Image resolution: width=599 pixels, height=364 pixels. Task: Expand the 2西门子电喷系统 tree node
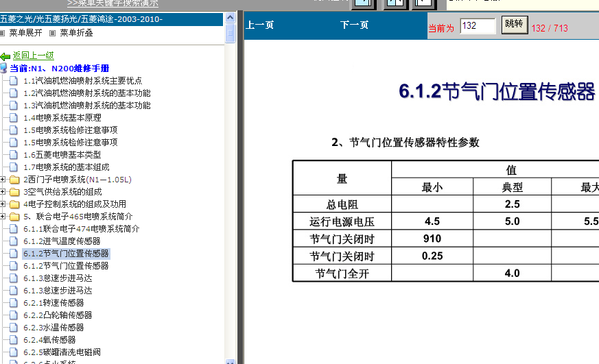tap(3, 180)
